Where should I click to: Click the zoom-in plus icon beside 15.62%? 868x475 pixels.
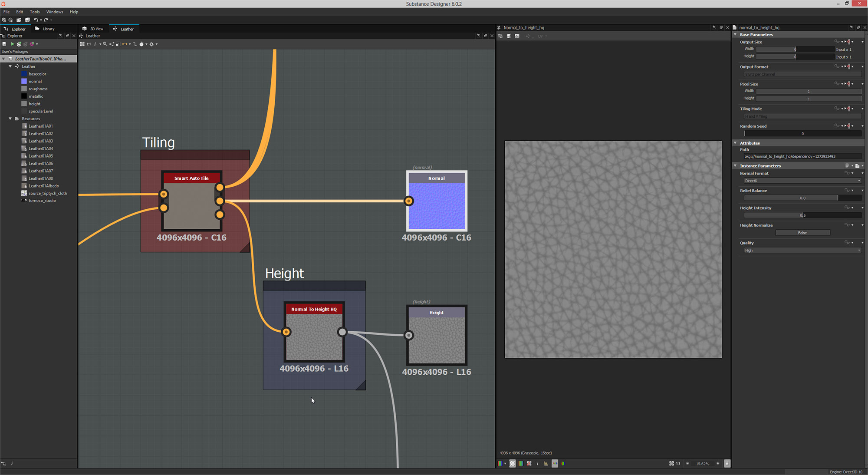[x=718, y=463]
